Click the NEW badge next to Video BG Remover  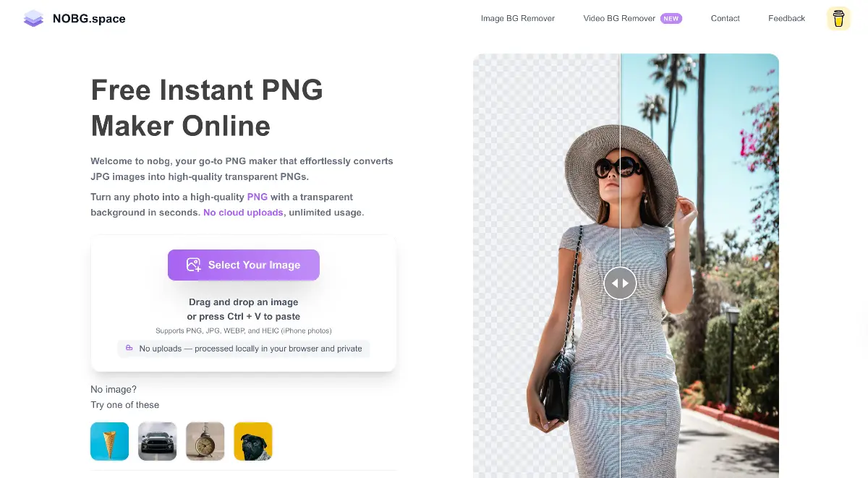click(671, 19)
